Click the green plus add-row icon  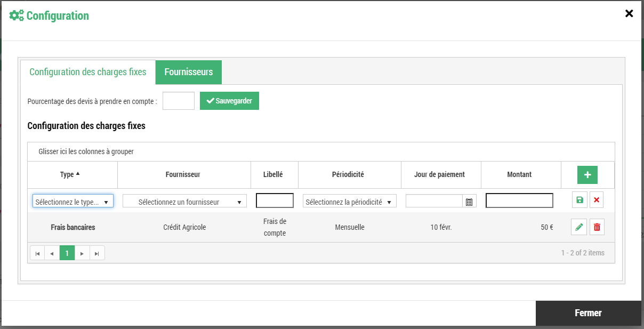[x=587, y=175]
